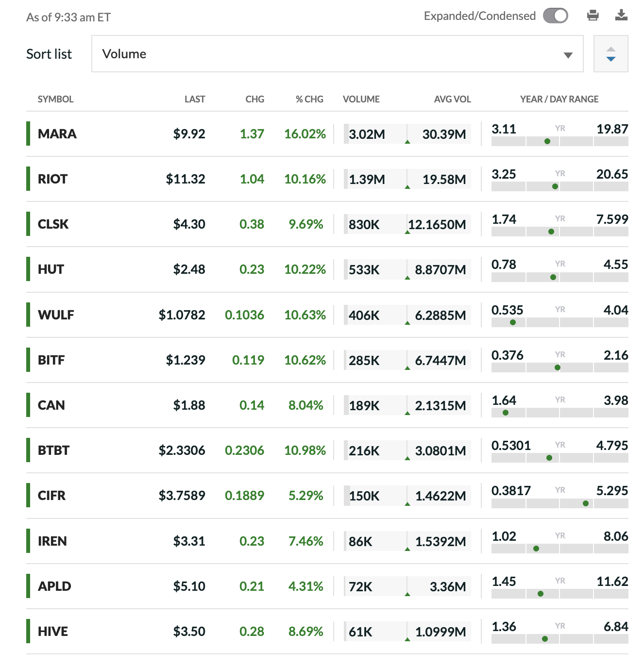644x667 pixels.
Task: Select MARA year high 19.87
Action: click(x=612, y=129)
